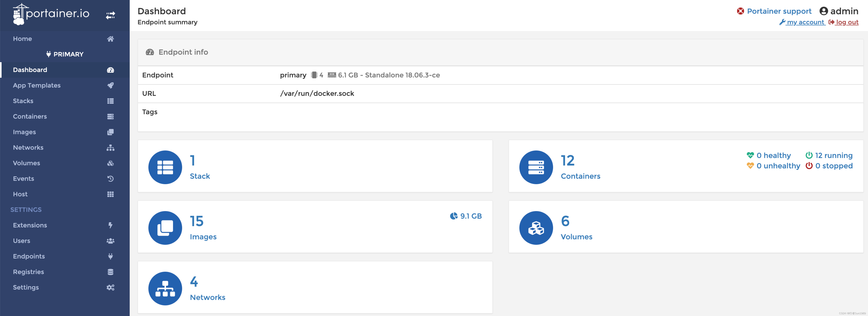The image size is (868, 316).
Task: Go to the Users page in the sidebar
Action: pos(22,241)
